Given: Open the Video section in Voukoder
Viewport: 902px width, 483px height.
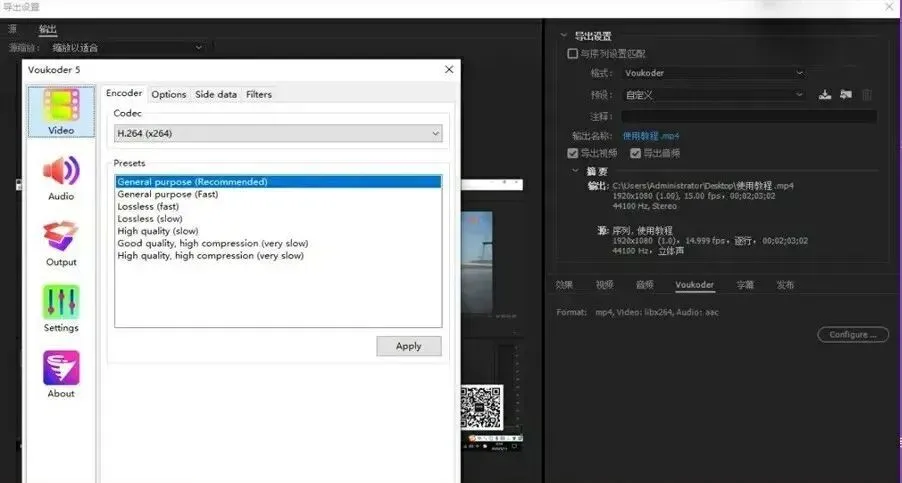Looking at the screenshot, I should tap(61, 112).
